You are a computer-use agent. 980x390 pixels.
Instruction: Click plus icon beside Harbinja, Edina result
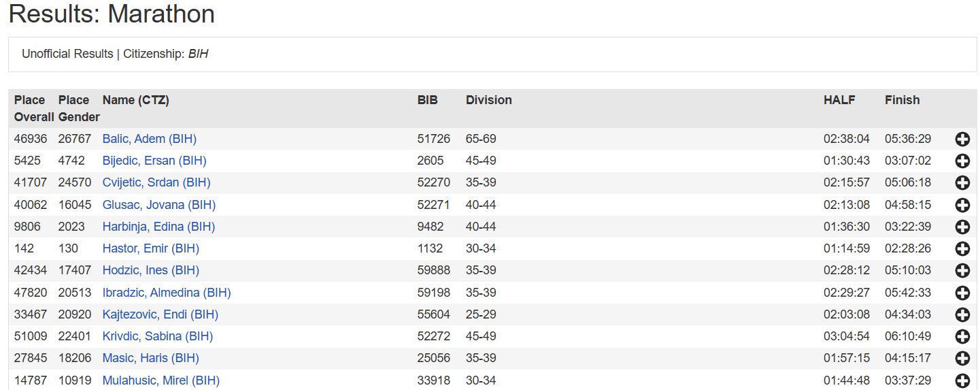(x=962, y=227)
